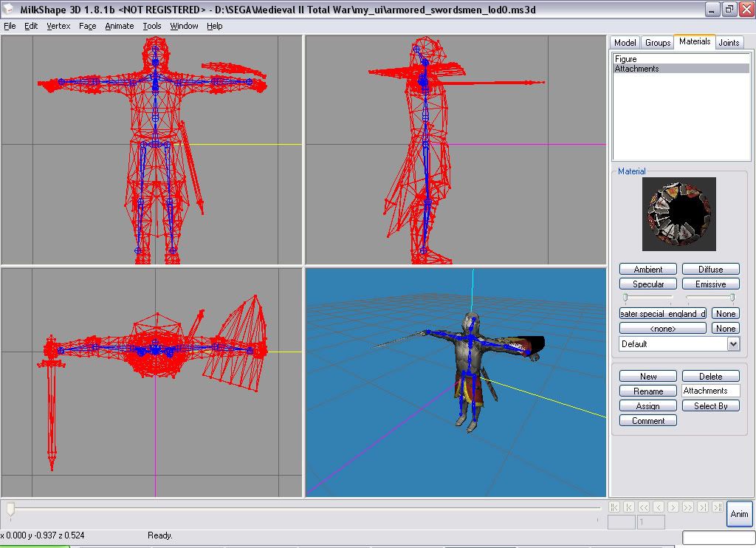Click the total frames field showing 1
The height and width of the screenshot is (548, 756).
coord(651,522)
